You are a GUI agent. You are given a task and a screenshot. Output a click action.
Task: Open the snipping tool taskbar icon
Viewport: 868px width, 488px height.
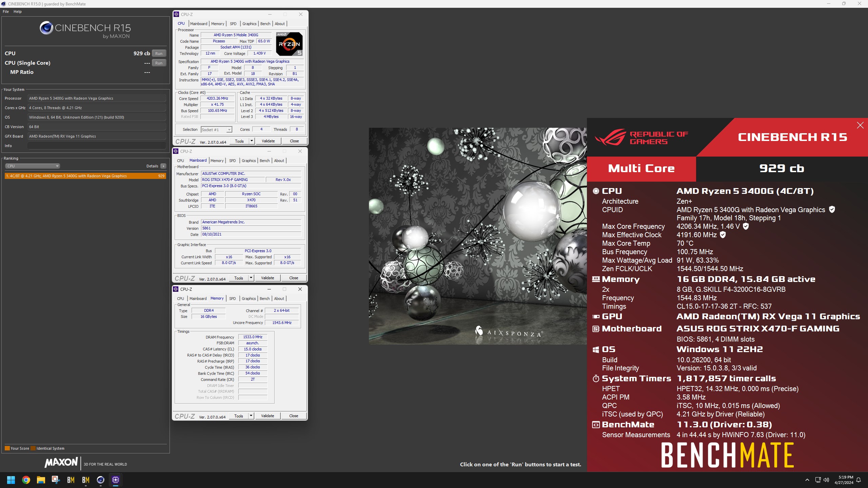point(56,480)
